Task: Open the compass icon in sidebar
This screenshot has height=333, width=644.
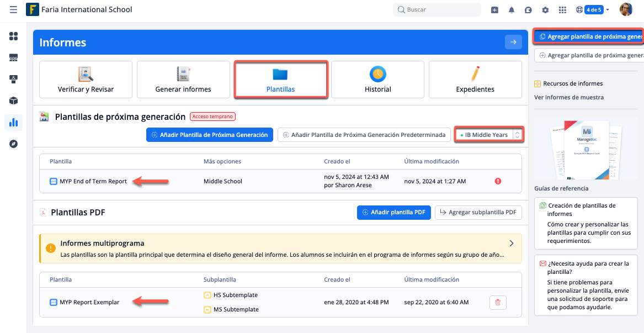Action: tap(14, 144)
